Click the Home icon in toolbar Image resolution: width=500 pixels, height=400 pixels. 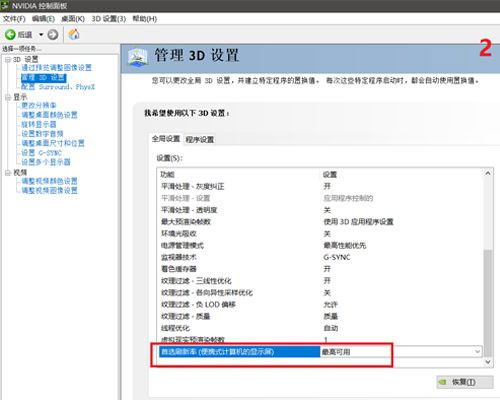tap(74, 34)
